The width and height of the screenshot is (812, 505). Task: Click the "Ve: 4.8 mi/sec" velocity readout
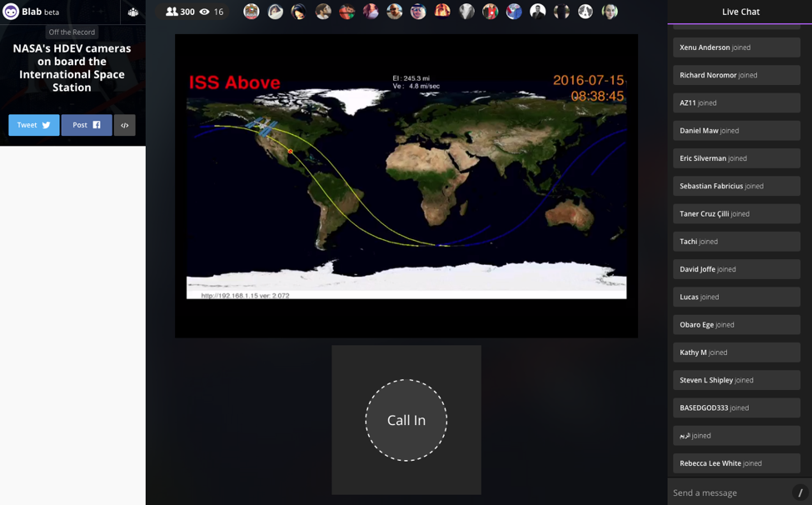click(x=416, y=86)
